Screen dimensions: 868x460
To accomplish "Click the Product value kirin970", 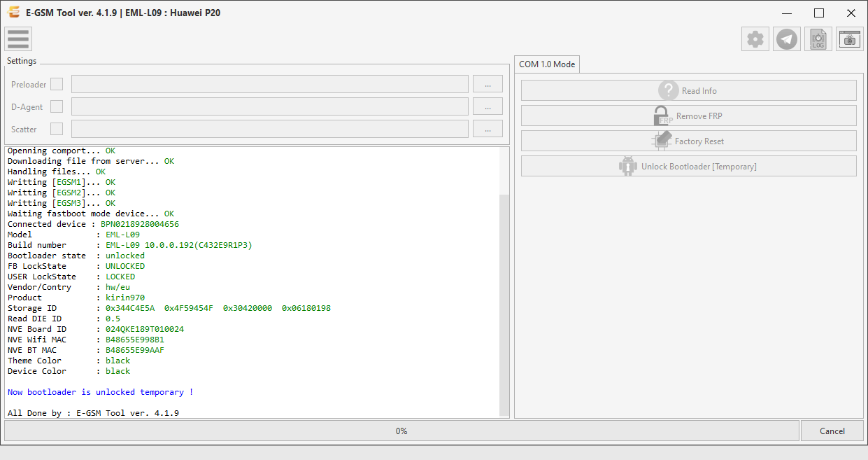I will (x=125, y=298).
